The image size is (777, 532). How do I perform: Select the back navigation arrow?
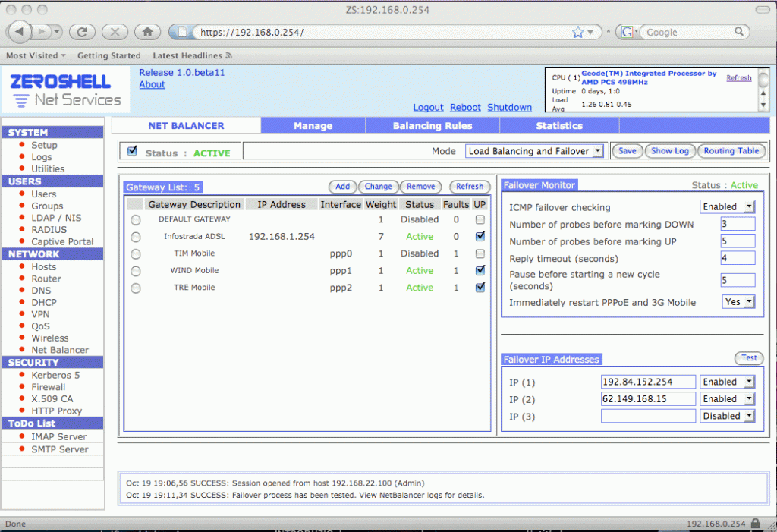click(18, 32)
